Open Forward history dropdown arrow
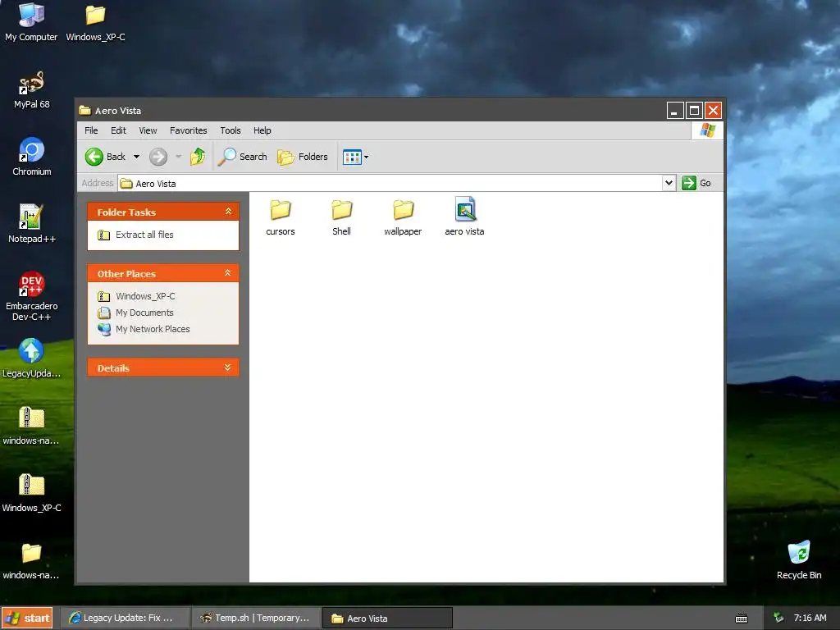This screenshot has width=840, height=630. tap(178, 157)
